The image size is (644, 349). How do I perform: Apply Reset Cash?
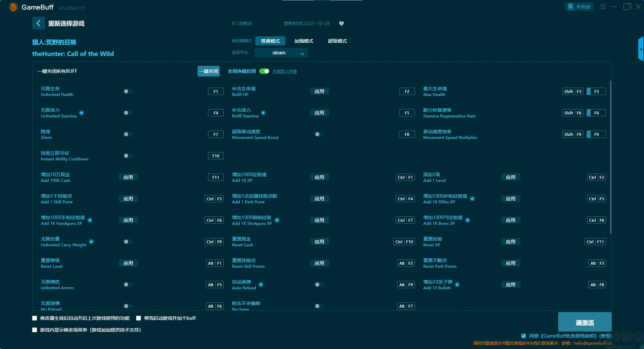point(319,242)
